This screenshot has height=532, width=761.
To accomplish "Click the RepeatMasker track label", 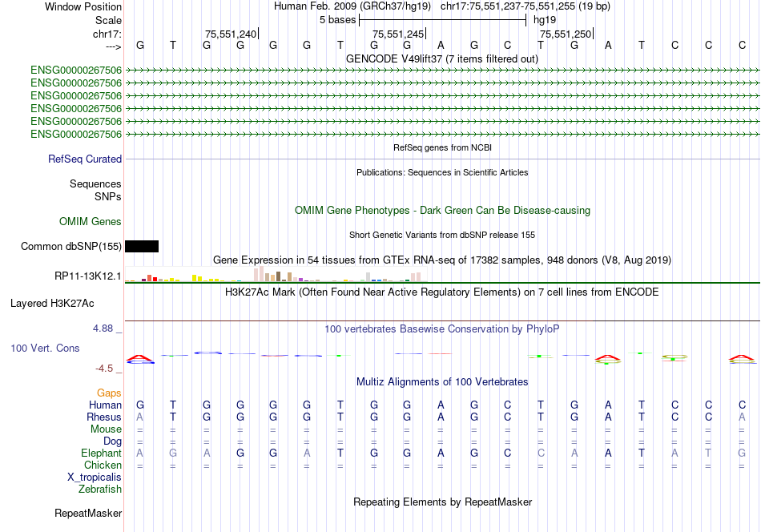I will click(x=88, y=513).
